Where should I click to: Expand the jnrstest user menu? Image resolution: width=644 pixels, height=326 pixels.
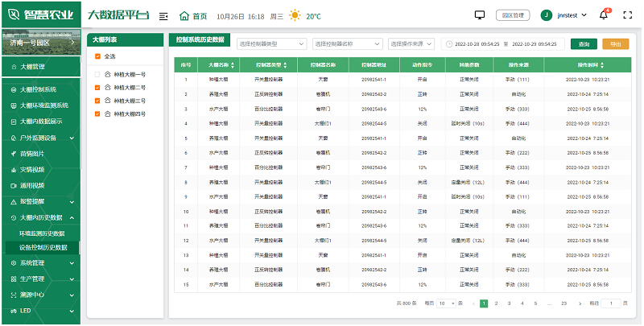(x=568, y=15)
